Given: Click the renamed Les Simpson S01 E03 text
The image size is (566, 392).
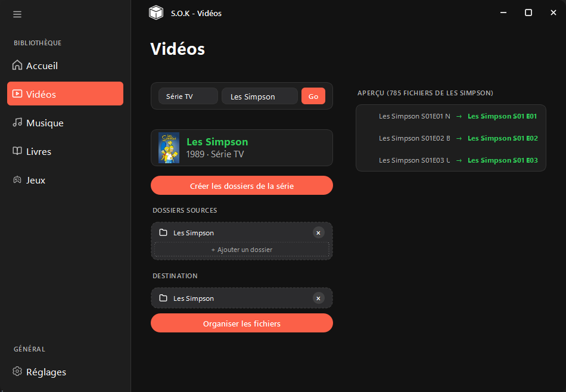Looking at the screenshot, I should (x=502, y=160).
